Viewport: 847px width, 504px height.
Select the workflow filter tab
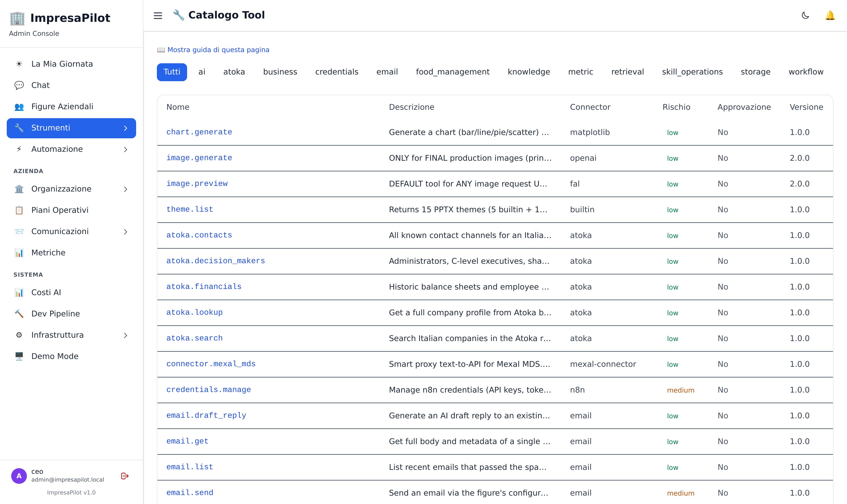pyautogui.click(x=806, y=72)
